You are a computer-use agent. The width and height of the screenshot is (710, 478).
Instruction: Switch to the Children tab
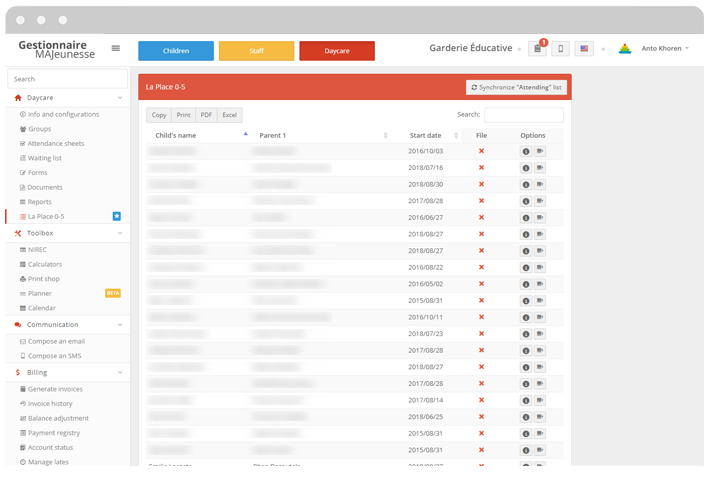click(176, 51)
